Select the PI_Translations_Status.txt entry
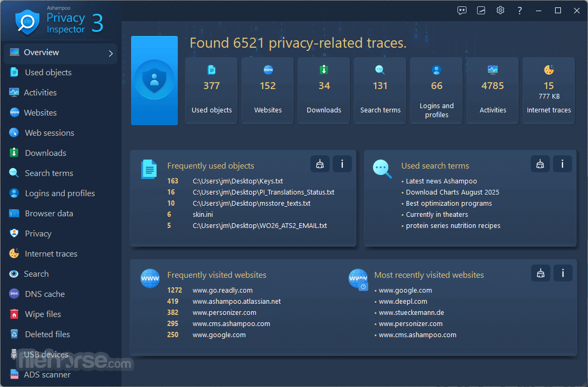This screenshot has width=588, height=387. tap(263, 192)
